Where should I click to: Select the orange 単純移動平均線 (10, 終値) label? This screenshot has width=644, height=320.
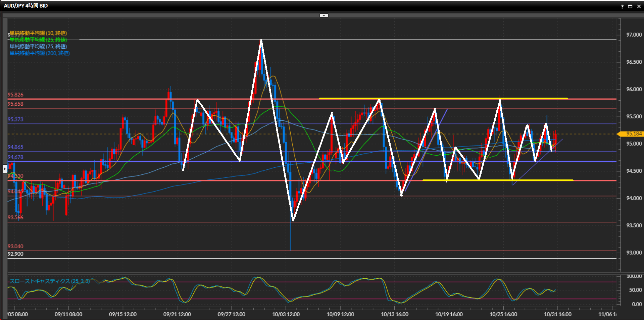click(x=38, y=33)
